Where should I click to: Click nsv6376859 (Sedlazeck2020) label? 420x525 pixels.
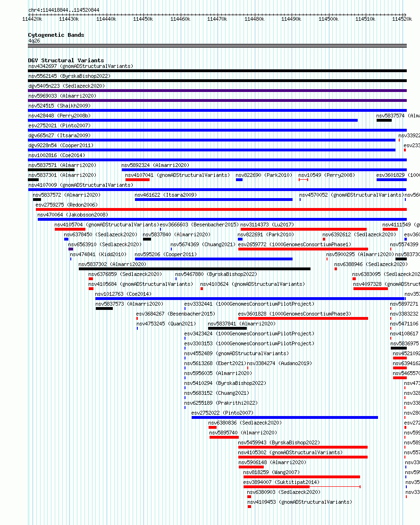point(125,274)
